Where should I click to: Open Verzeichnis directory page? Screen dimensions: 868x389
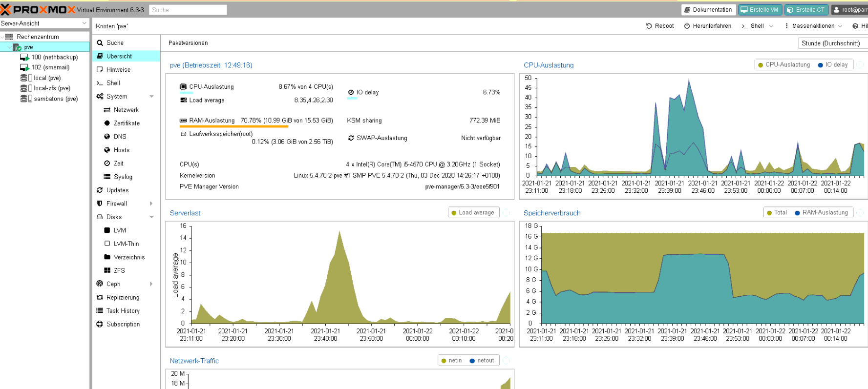(127, 257)
